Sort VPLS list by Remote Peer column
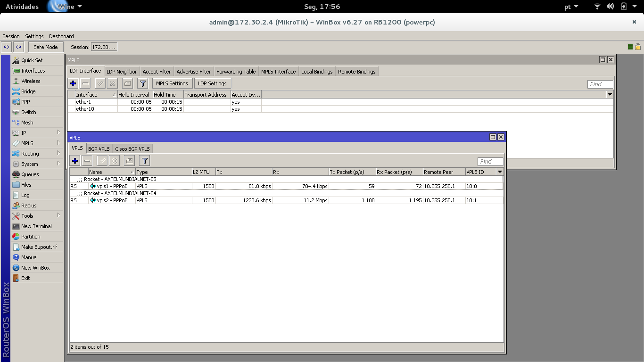644x362 pixels. coord(444,172)
